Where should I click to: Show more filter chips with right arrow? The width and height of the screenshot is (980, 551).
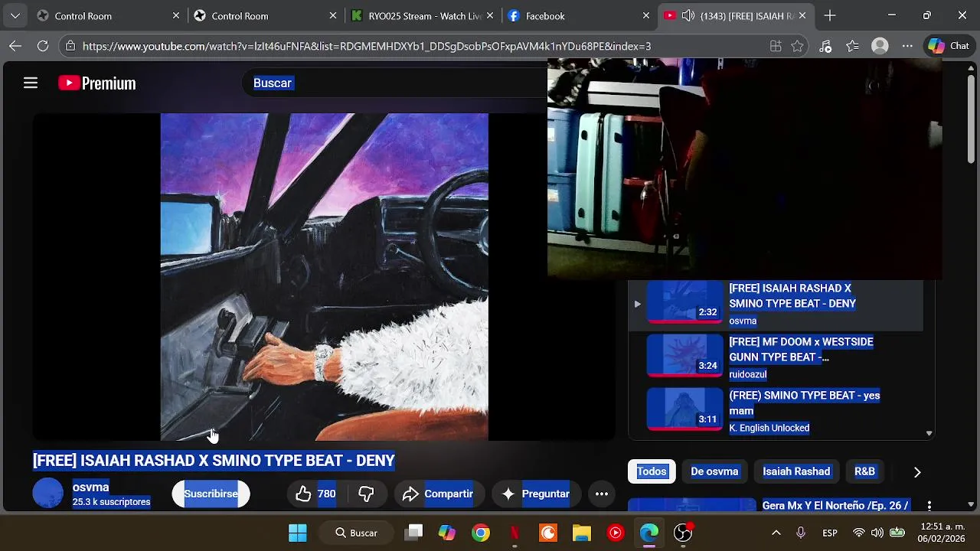[917, 472]
